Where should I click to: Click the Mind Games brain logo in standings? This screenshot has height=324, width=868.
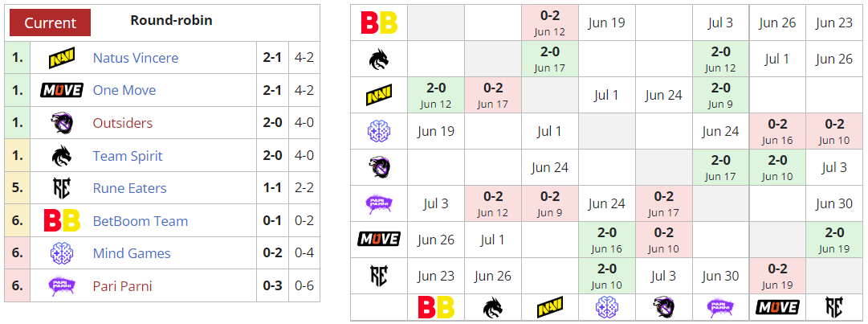[x=62, y=253]
